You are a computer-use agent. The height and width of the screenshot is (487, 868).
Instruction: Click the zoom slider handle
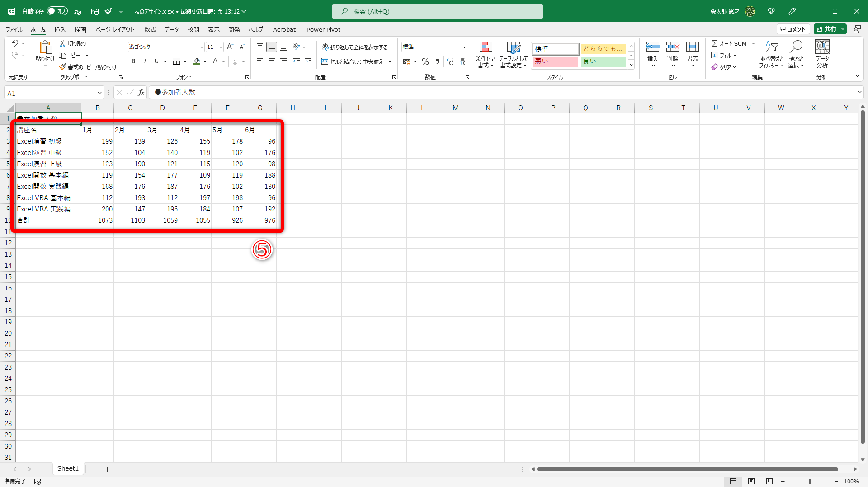pos(810,482)
